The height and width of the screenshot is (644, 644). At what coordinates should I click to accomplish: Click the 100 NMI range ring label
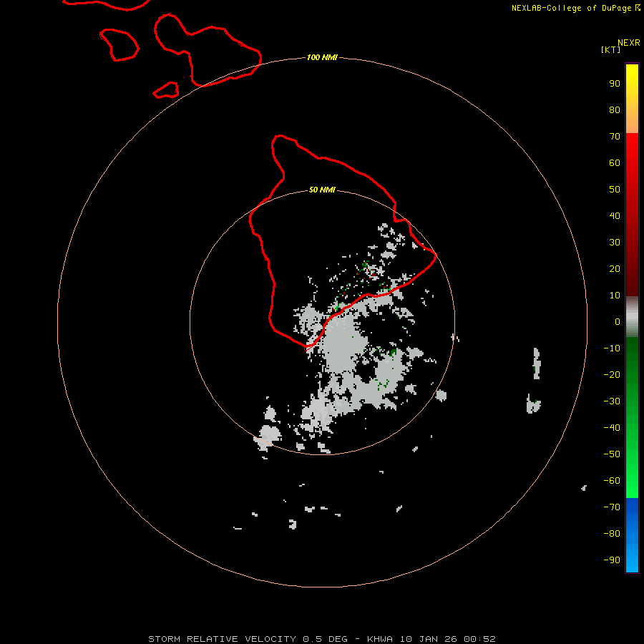[x=322, y=57]
